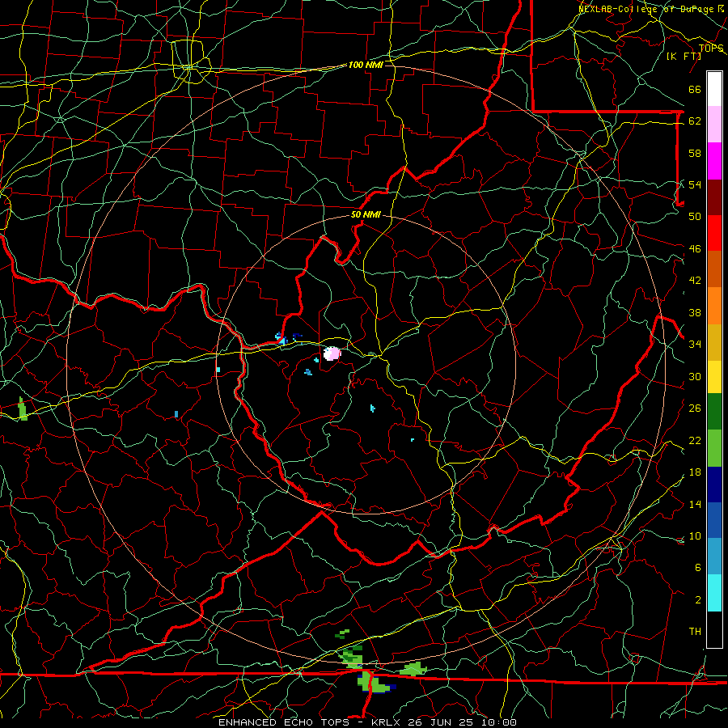Click the legend value '50'
728x728 pixels.
pyautogui.click(x=695, y=216)
